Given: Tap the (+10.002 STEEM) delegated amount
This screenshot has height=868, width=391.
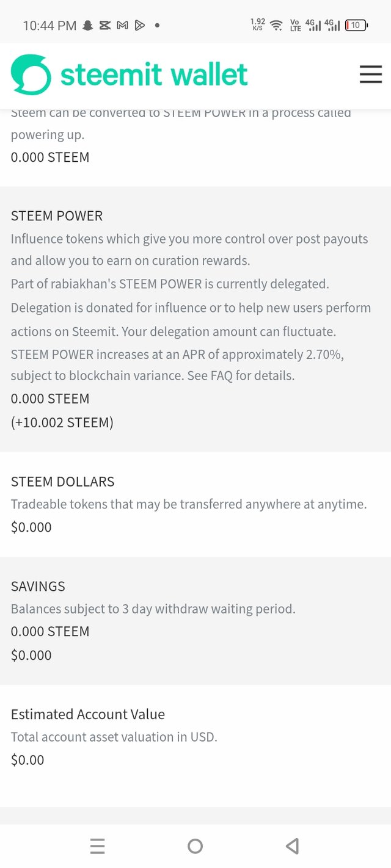Looking at the screenshot, I should pyautogui.click(x=62, y=422).
